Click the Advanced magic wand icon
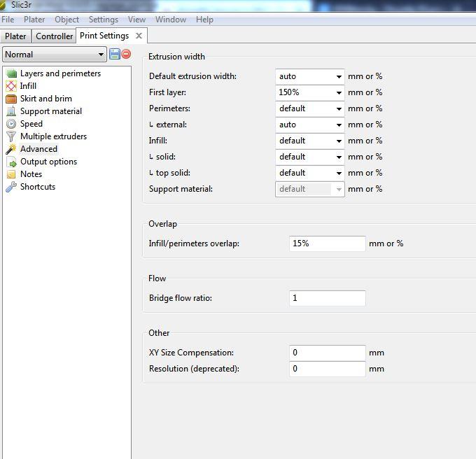 [x=11, y=149]
